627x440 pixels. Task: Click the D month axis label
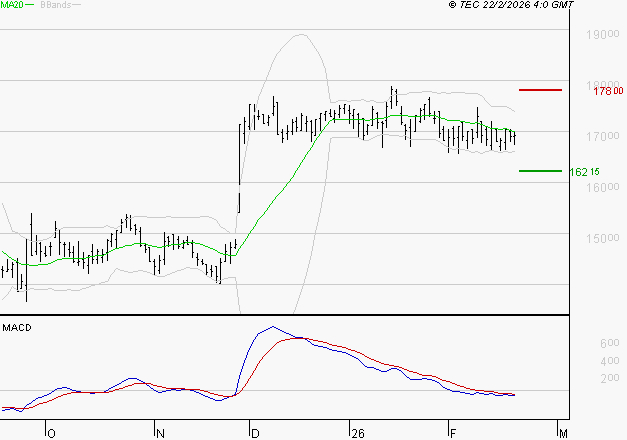[255, 434]
